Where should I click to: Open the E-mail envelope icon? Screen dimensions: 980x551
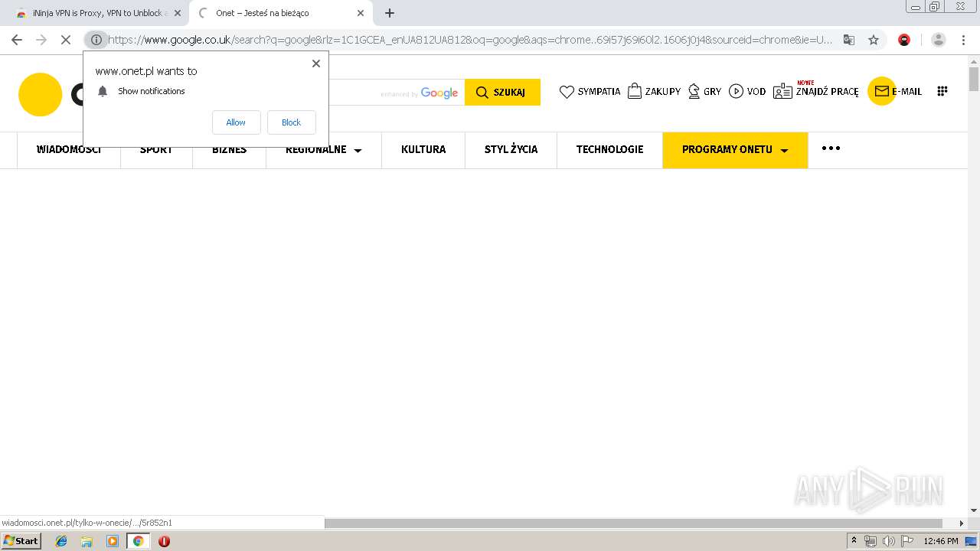pos(882,91)
